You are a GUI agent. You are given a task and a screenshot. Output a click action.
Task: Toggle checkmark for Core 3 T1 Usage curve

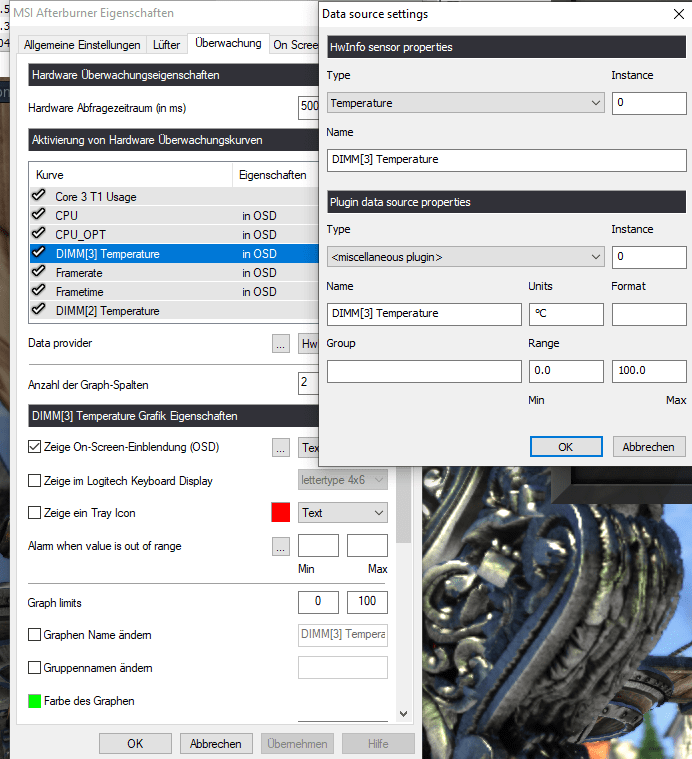coord(38,195)
